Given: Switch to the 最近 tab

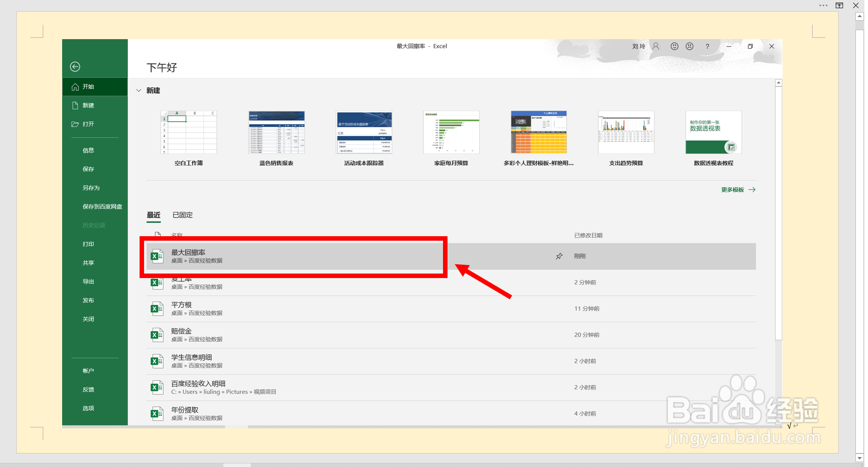Looking at the screenshot, I should coord(154,216).
